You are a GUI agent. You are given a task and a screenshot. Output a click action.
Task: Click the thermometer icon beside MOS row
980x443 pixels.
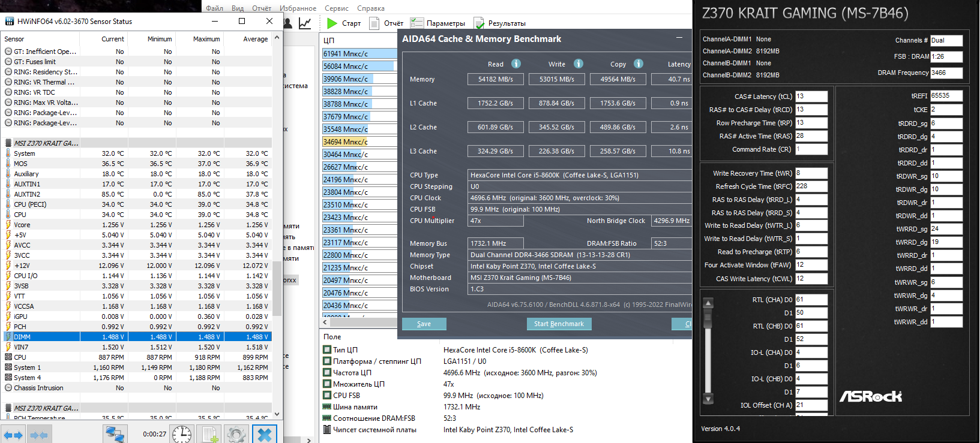tap(8, 164)
